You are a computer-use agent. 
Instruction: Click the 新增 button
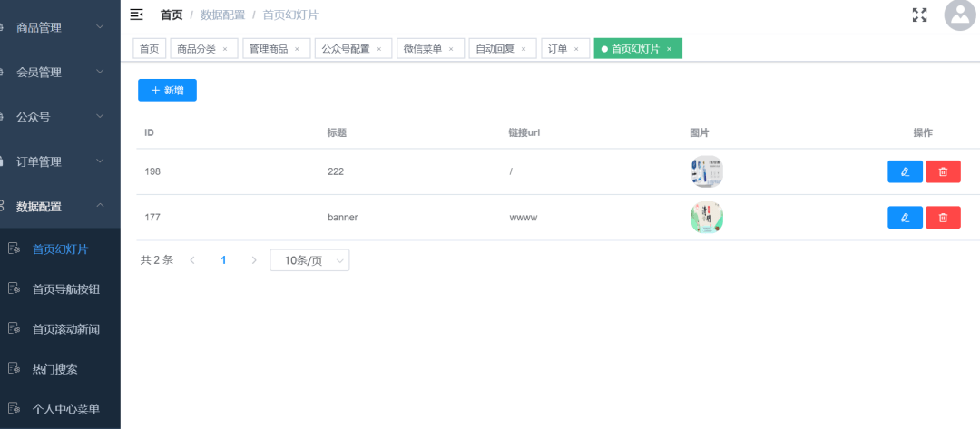167,91
